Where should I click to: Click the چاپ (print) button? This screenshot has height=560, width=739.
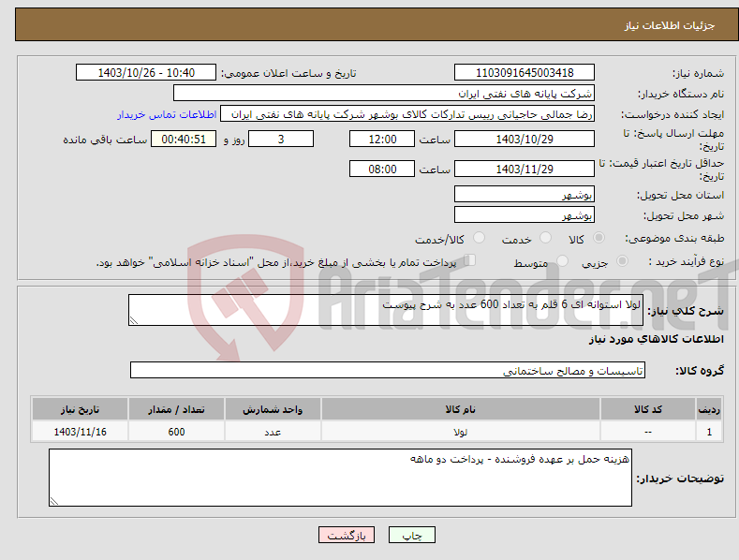pos(411,535)
